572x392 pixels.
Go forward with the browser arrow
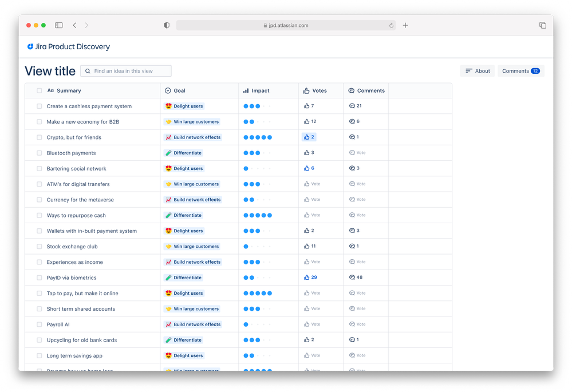point(86,25)
